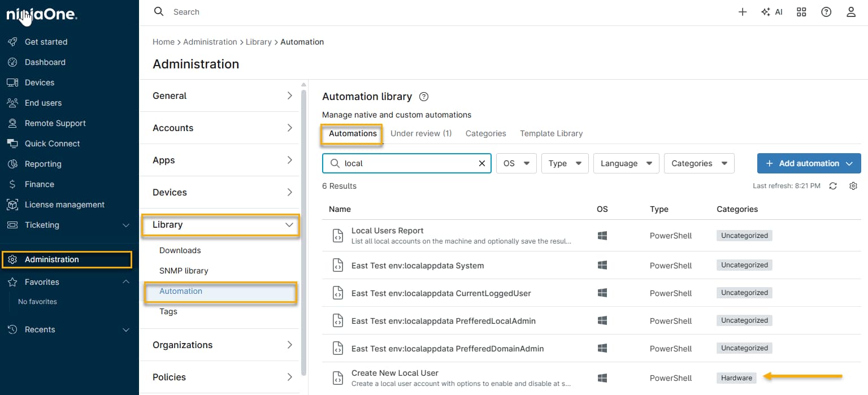Switch to the Template Library tab

[x=551, y=133]
